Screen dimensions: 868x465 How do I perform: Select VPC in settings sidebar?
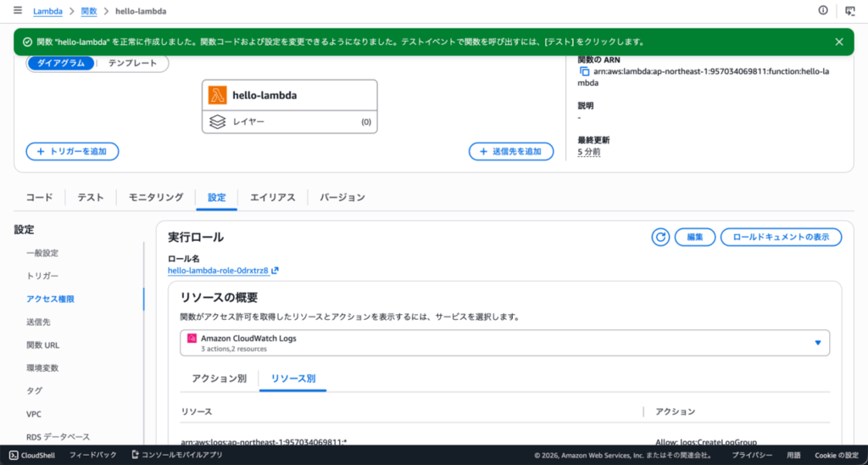34,414
